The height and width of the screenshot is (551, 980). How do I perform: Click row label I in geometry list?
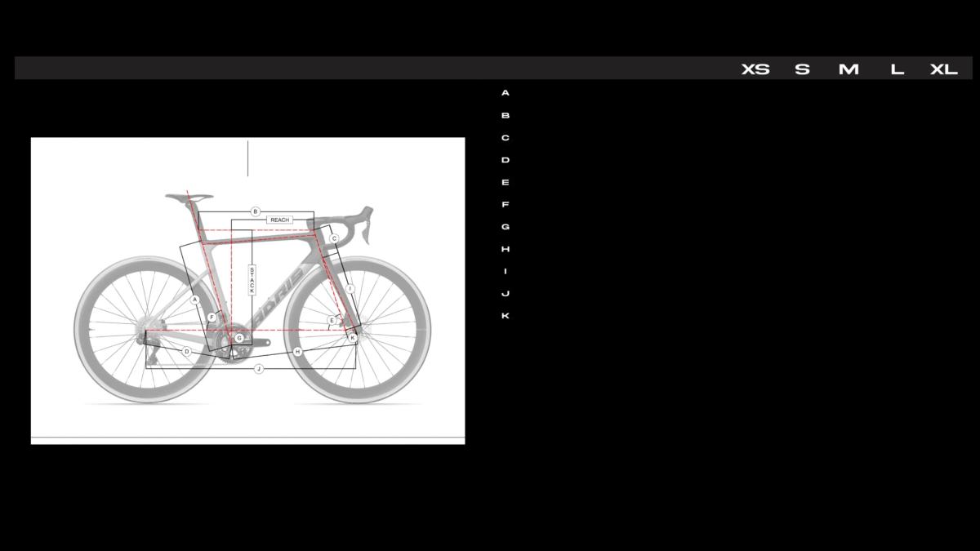point(506,271)
